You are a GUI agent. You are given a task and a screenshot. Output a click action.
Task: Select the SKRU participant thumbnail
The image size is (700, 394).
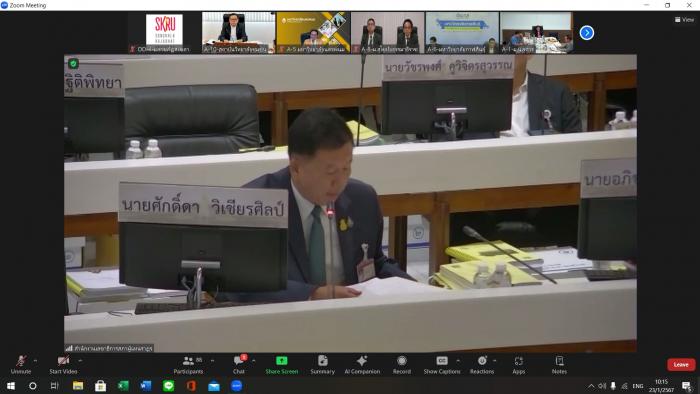pos(164,33)
